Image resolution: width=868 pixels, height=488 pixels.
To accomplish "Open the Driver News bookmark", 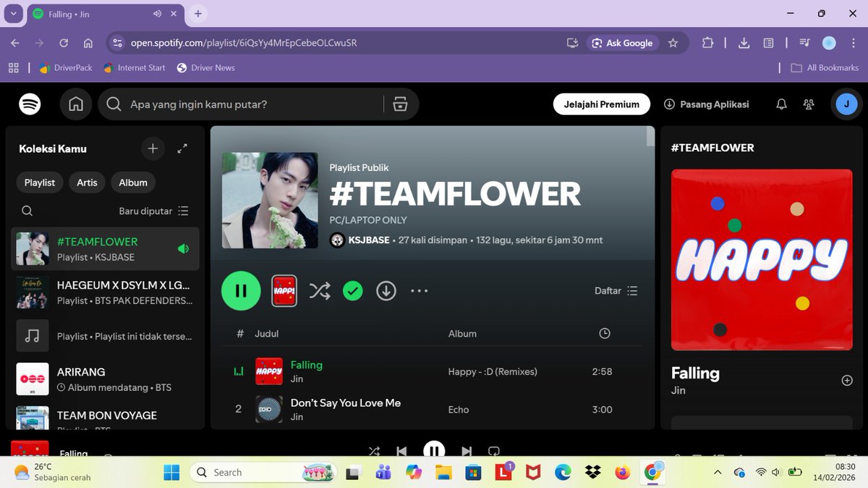I will click(205, 67).
